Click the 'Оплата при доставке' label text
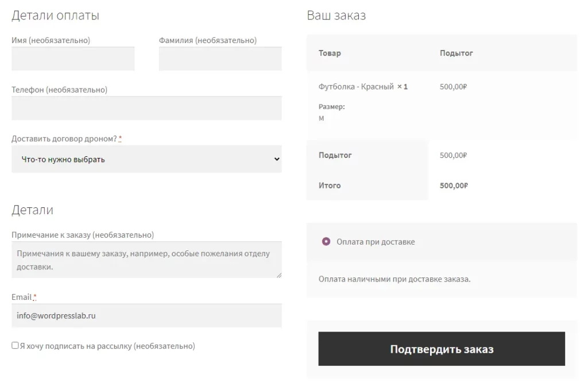This screenshot has height=386, width=588. [376, 242]
